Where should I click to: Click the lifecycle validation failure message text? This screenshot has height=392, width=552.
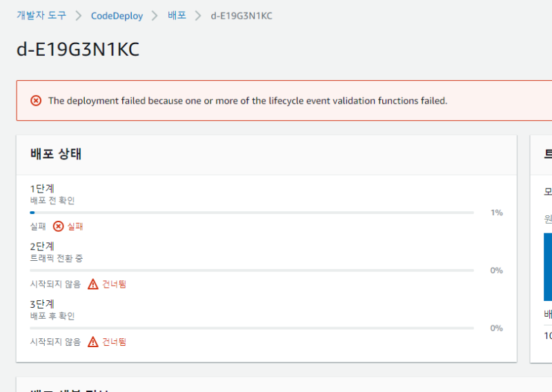point(248,101)
